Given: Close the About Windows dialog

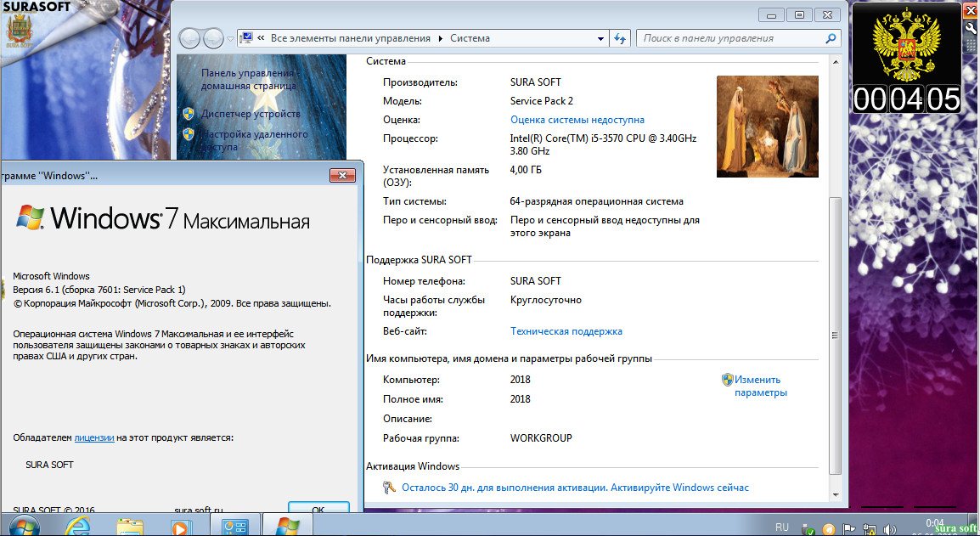Looking at the screenshot, I should pyautogui.click(x=342, y=175).
